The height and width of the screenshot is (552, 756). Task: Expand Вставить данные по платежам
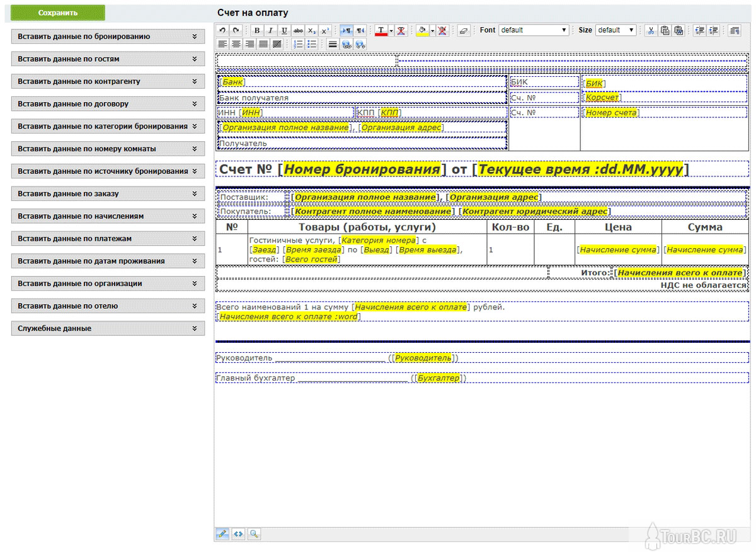click(x=108, y=239)
